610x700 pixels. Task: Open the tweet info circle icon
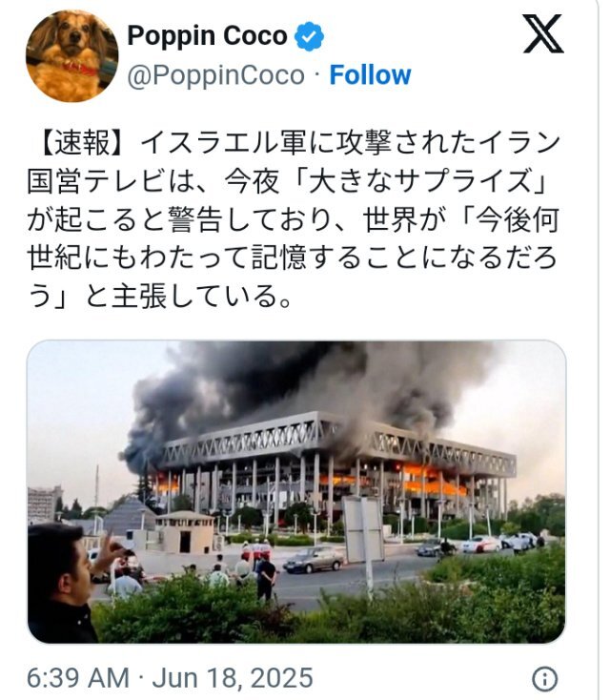(545, 679)
